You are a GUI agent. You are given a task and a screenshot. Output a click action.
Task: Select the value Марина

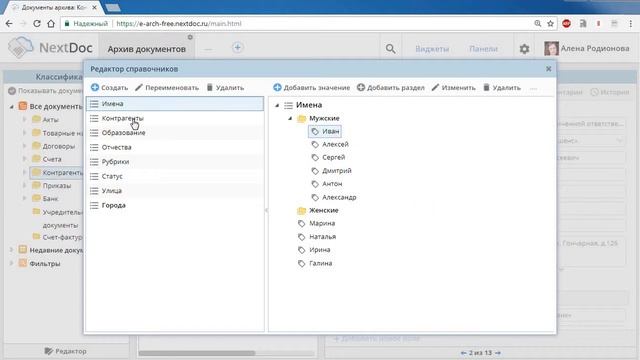(322, 223)
